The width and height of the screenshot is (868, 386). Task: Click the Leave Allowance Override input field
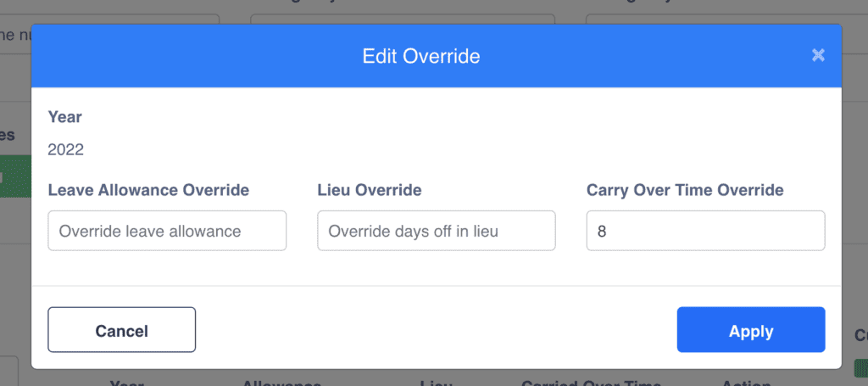point(167,231)
